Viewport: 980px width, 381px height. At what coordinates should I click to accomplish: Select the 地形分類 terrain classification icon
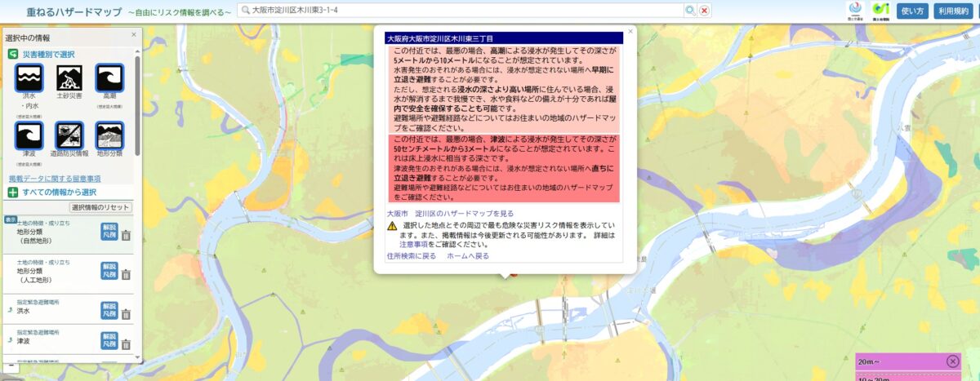coord(109,135)
